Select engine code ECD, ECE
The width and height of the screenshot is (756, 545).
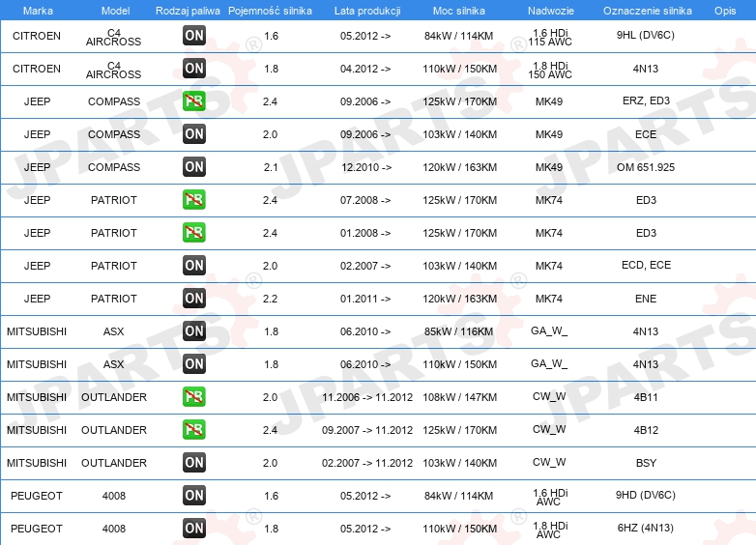pos(646,265)
